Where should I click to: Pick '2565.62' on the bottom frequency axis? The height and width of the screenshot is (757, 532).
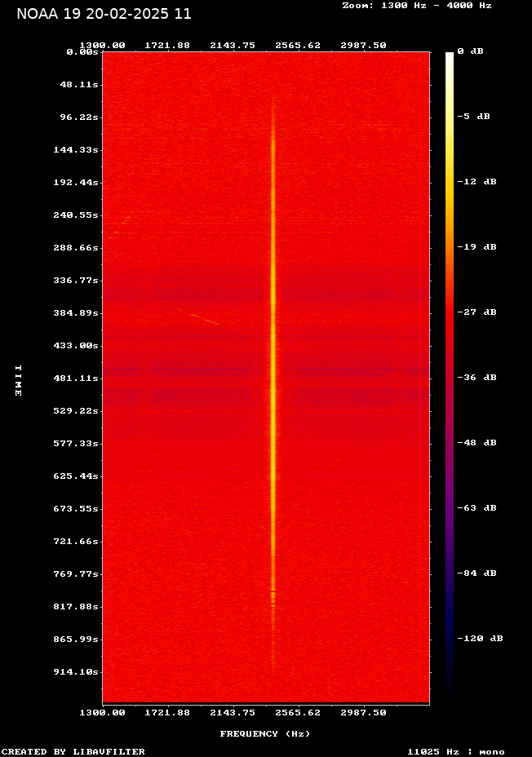298,713
